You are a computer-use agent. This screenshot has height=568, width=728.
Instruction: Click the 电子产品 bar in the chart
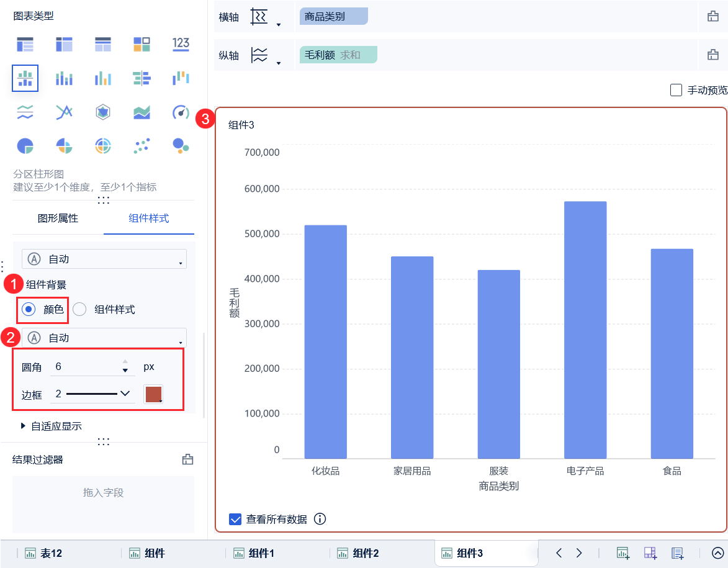585,330
